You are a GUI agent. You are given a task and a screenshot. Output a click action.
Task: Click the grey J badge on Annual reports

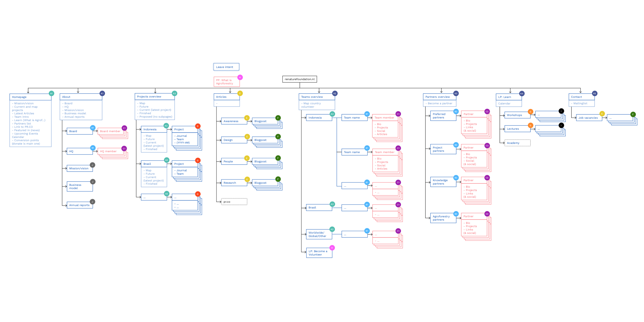[x=93, y=202]
